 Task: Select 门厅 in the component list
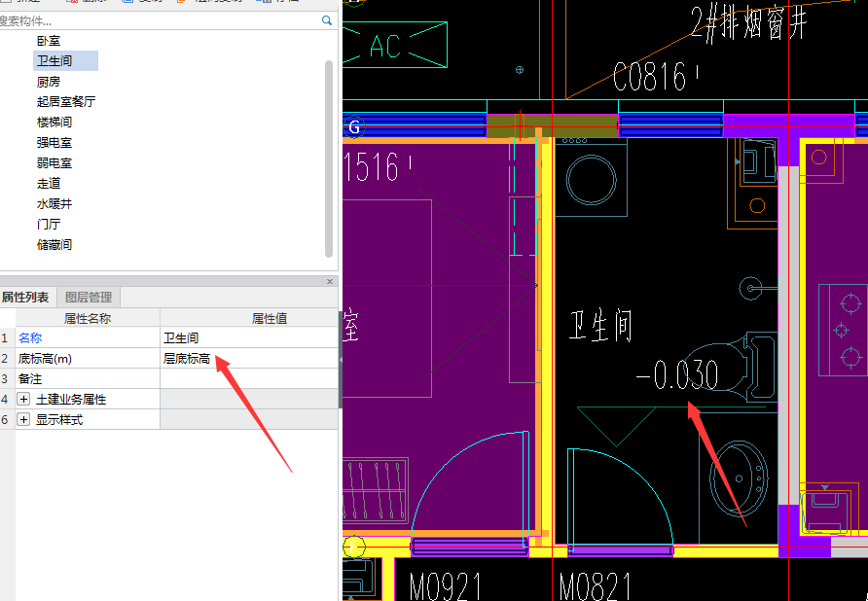(49, 224)
